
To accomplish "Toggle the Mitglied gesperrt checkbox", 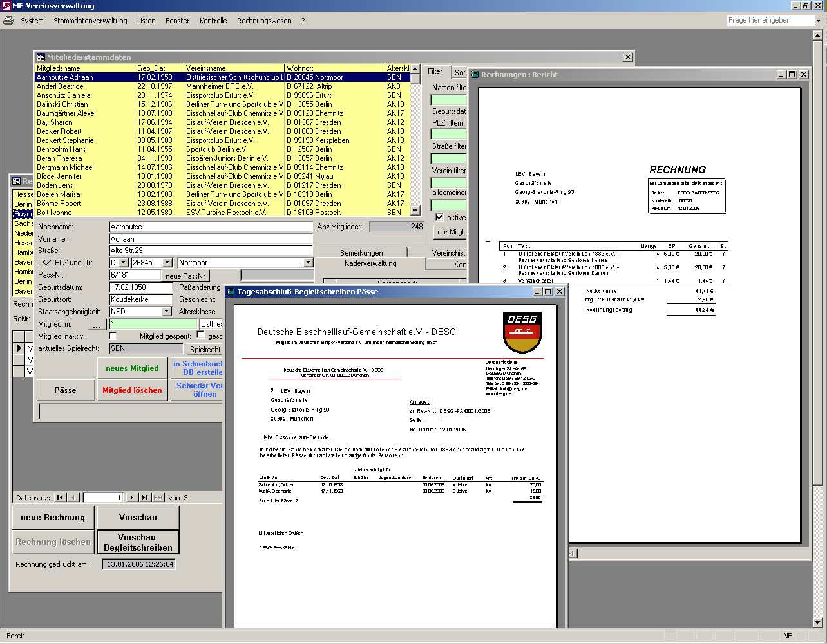I will [200, 336].
